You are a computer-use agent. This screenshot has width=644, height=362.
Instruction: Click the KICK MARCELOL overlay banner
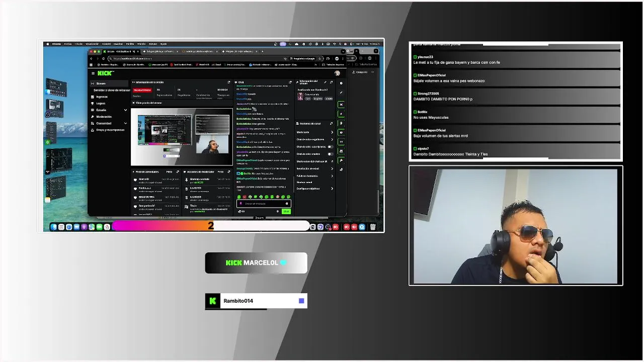coord(256,263)
